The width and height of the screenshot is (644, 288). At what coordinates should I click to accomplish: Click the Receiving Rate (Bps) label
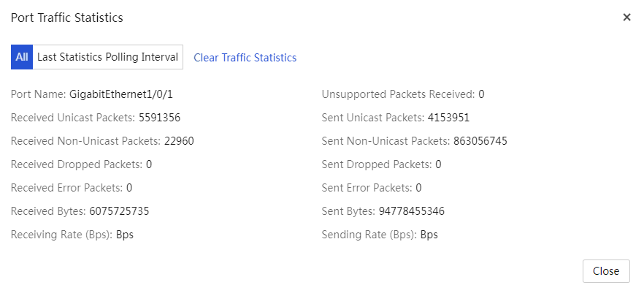click(x=61, y=235)
